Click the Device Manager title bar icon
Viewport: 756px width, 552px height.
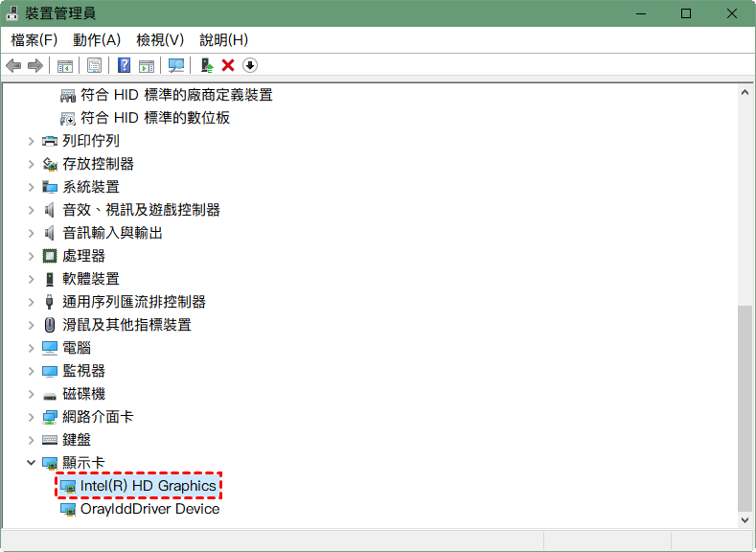click(x=11, y=13)
